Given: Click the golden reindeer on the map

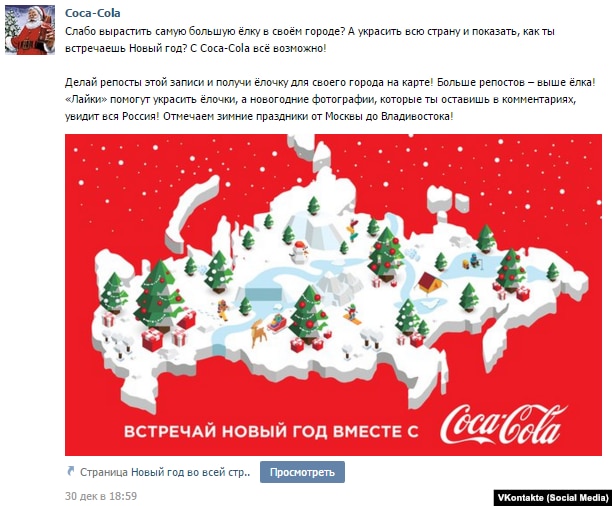Looking at the screenshot, I should pos(258,332).
